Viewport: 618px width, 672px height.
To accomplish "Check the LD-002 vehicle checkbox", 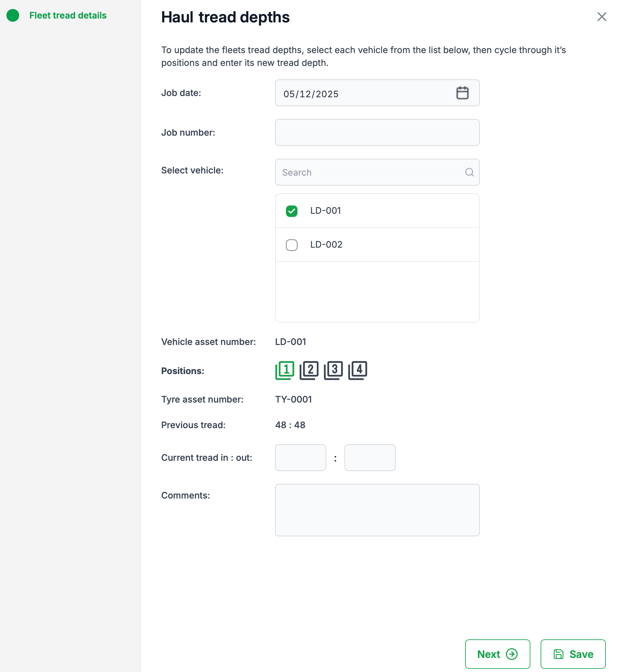I will 292,245.
